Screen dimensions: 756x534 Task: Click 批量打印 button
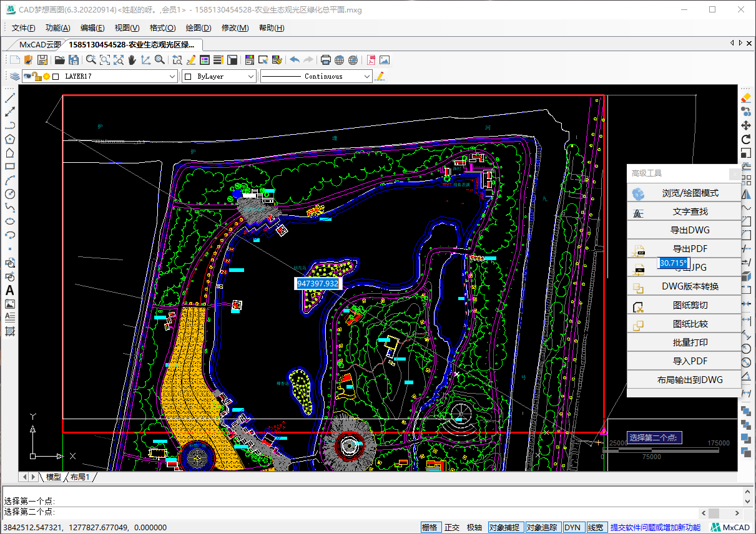tap(684, 342)
